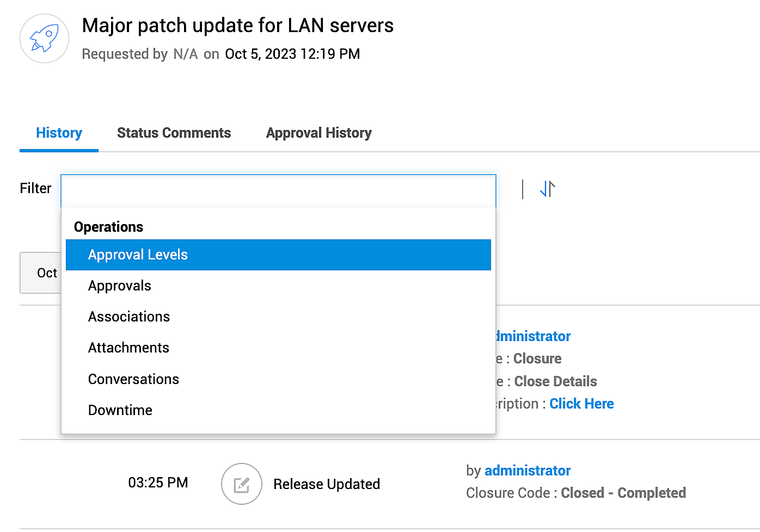The width and height of the screenshot is (760, 532).
Task: Open the Status Comments tab
Action: [174, 133]
